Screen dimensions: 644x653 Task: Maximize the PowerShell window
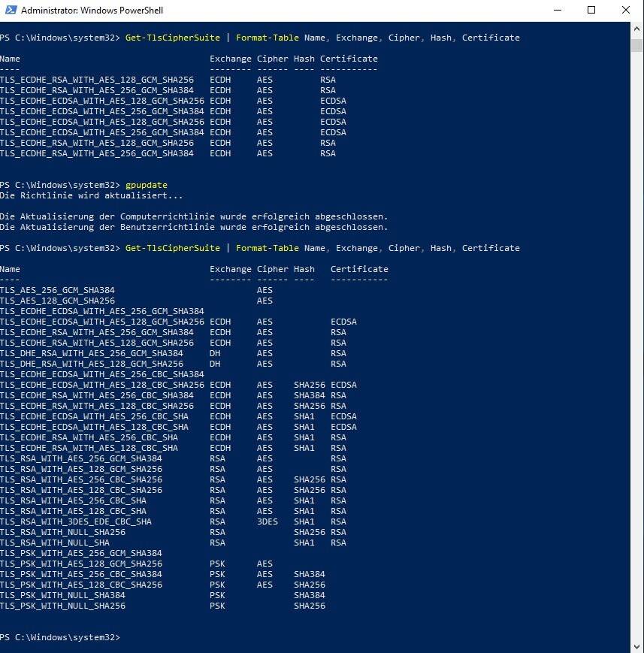[591, 11]
